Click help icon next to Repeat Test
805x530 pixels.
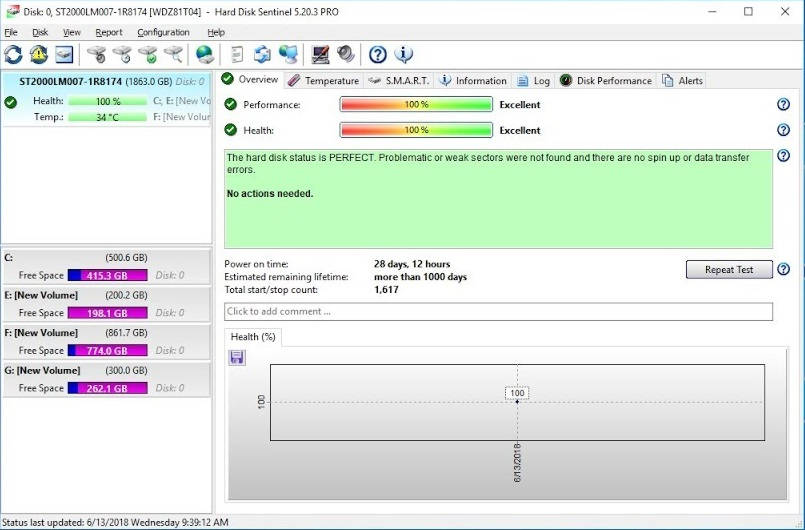click(783, 269)
